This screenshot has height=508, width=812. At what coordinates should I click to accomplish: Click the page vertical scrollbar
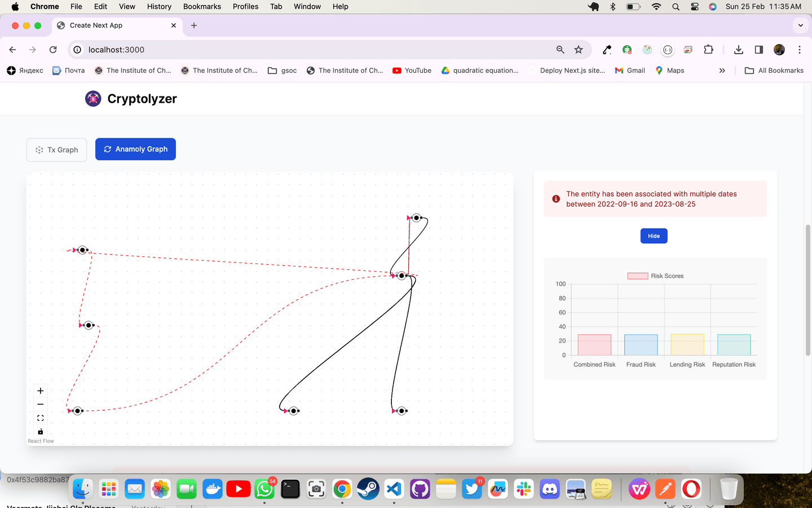point(807,290)
